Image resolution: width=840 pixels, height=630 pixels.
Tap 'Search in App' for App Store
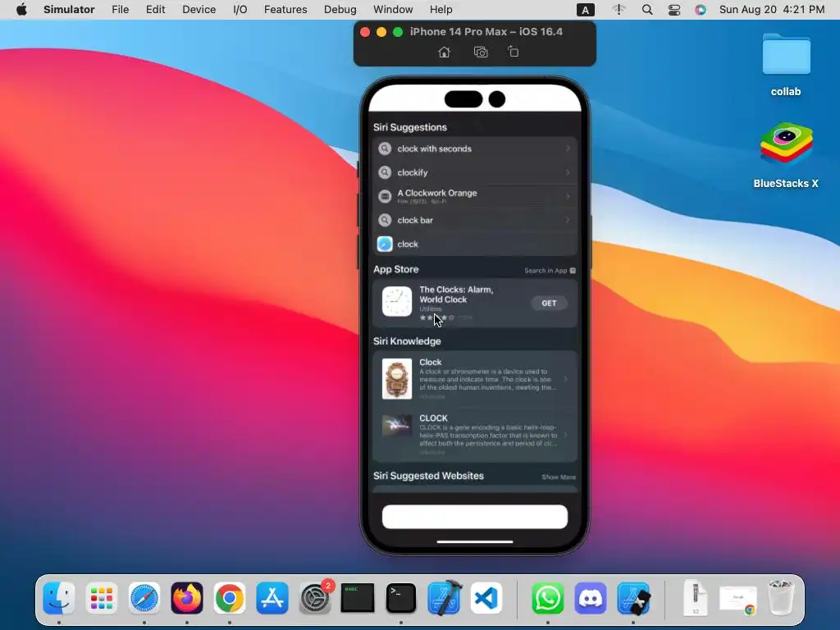[x=550, y=271]
